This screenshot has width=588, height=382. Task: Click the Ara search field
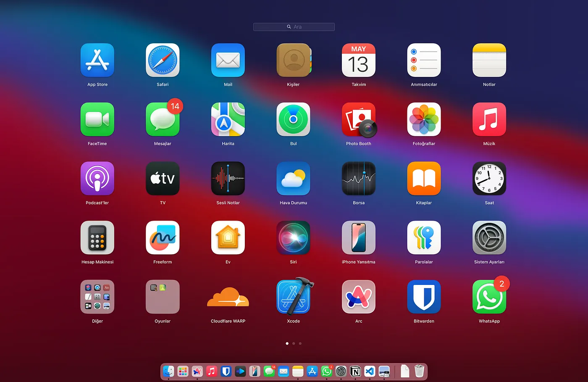point(294,27)
